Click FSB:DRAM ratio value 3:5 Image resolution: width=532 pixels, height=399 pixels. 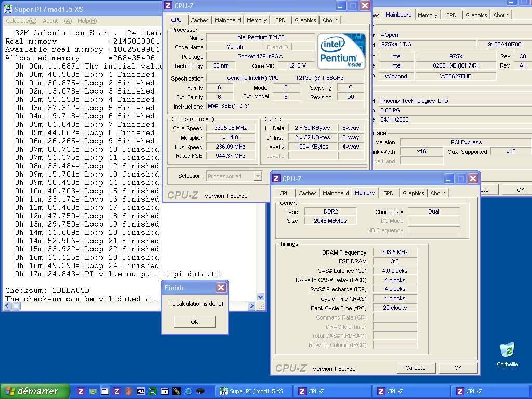(395, 261)
